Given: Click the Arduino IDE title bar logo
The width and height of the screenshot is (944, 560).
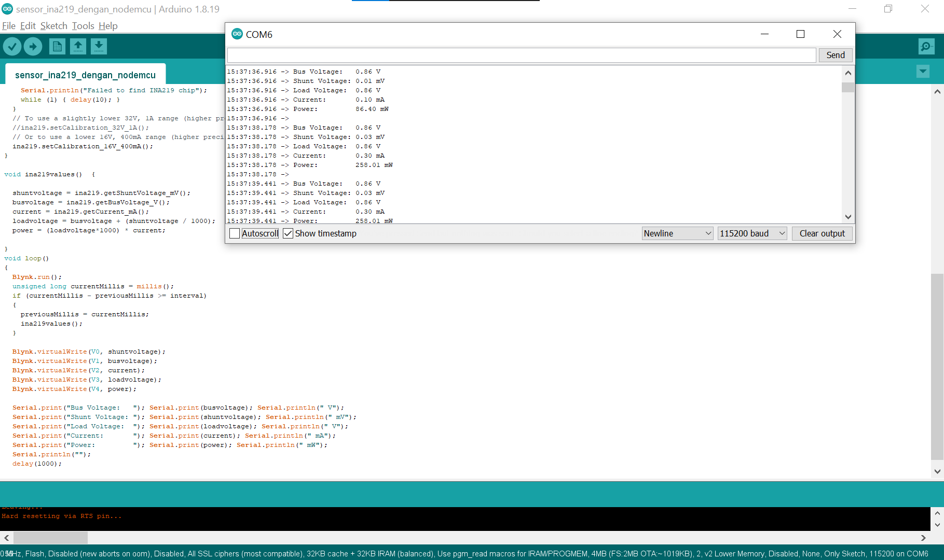Looking at the screenshot, I should click(x=7, y=9).
